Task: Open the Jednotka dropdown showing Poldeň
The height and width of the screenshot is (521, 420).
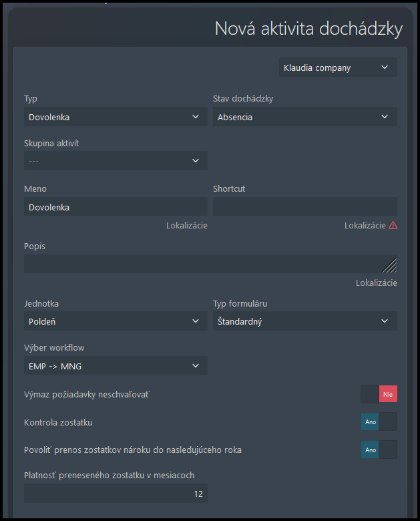Action: pos(116,321)
